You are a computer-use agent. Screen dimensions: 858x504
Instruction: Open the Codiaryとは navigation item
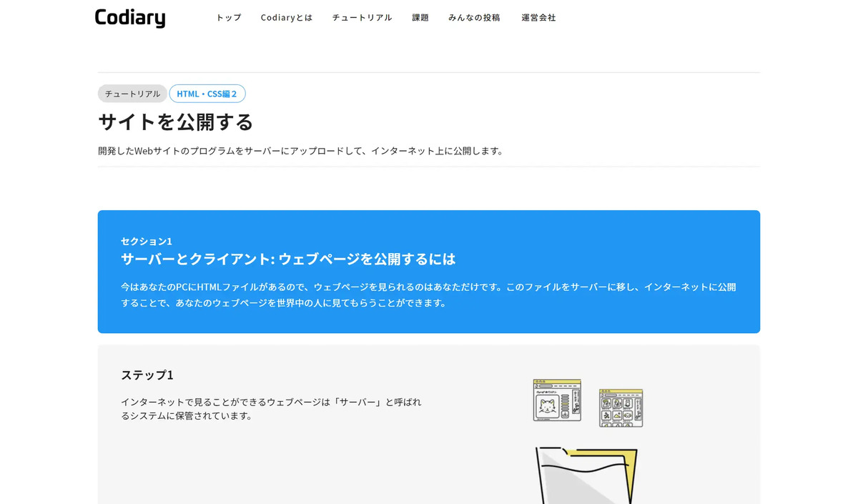point(287,17)
